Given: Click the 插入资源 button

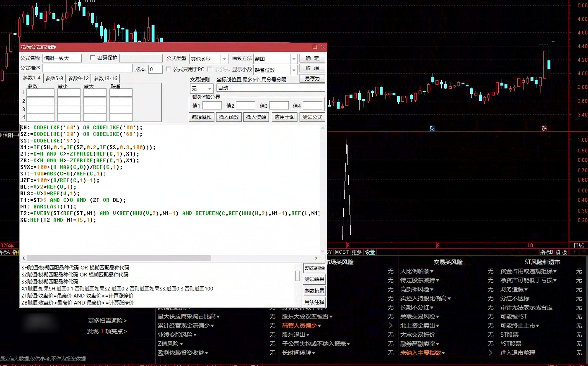Looking at the screenshot, I should click(x=256, y=117).
